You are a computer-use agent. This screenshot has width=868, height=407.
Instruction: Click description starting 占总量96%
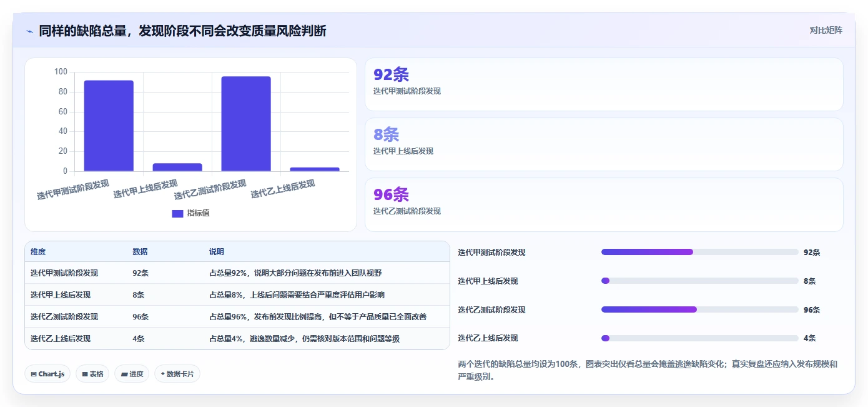318,317
